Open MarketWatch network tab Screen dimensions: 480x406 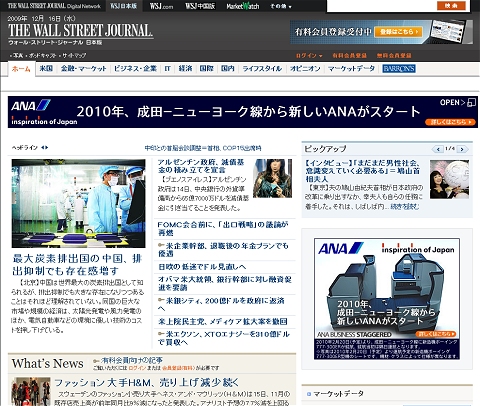(243, 6)
